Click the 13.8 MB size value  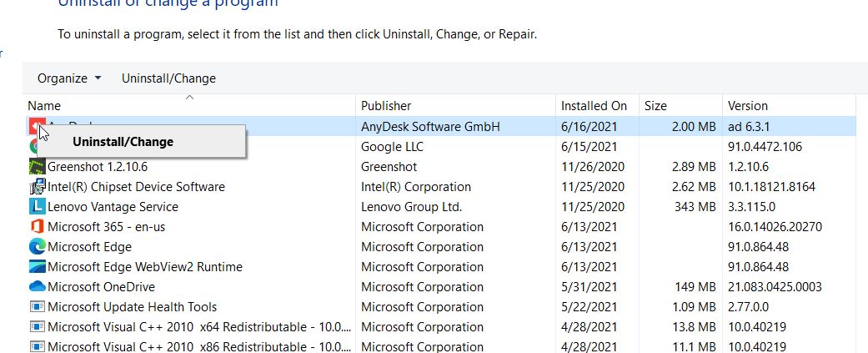point(695,326)
